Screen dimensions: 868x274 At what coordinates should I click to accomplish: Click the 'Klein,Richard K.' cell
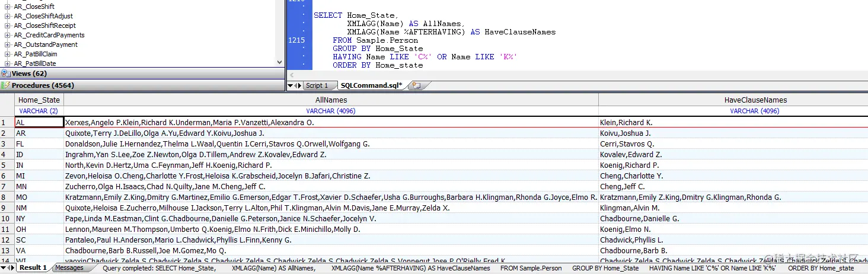(x=733, y=122)
